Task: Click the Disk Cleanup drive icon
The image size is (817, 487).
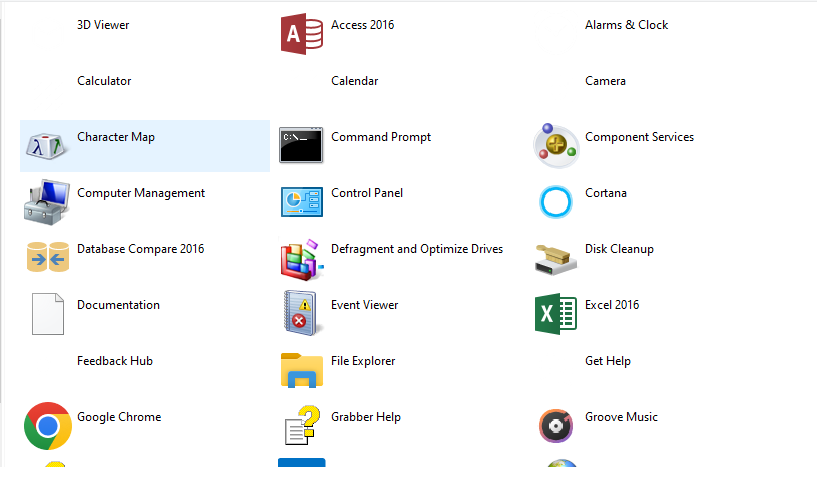Action: (556, 259)
